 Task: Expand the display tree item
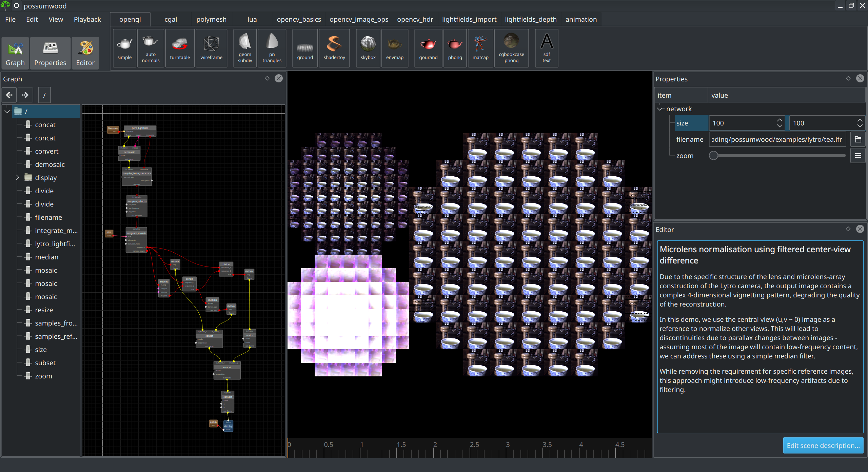[17, 177]
